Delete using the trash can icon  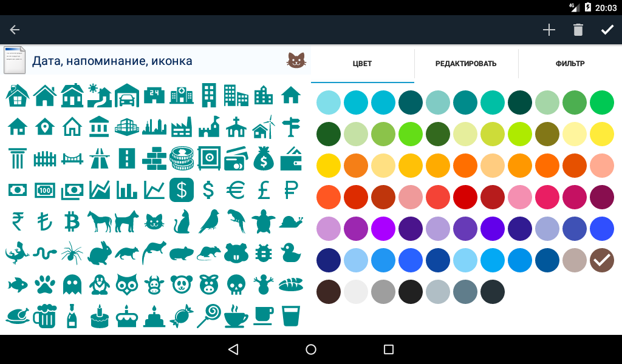[578, 30]
